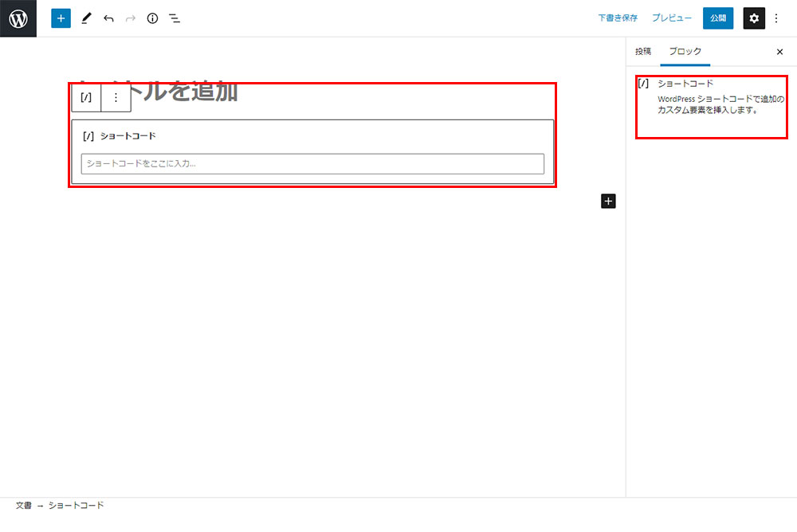Toggle the settings gear sidebar

[x=754, y=18]
